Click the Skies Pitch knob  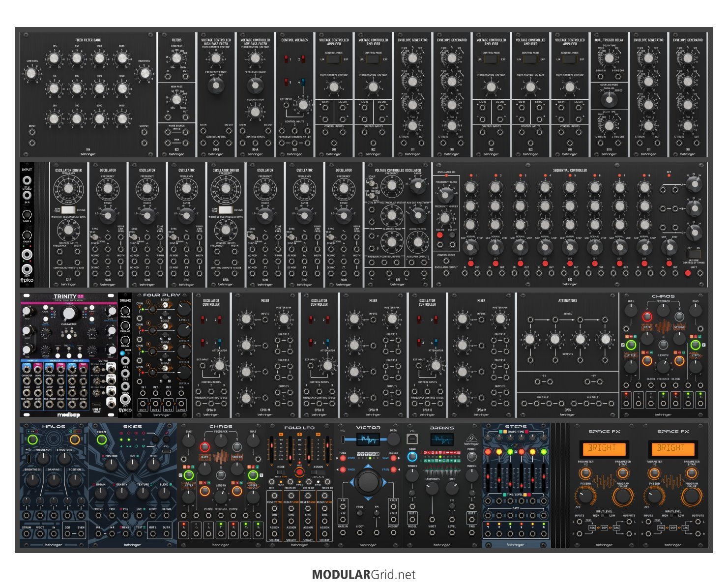click(x=154, y=466)
